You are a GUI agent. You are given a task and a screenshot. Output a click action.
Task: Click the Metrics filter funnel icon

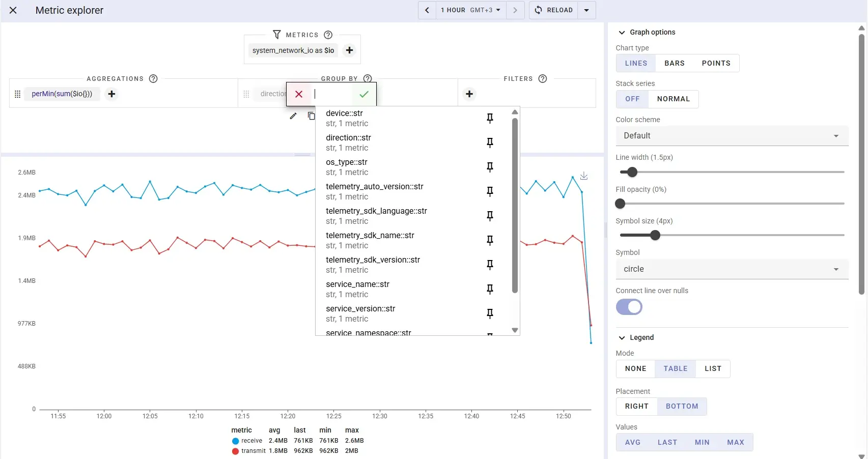(277, 35)
